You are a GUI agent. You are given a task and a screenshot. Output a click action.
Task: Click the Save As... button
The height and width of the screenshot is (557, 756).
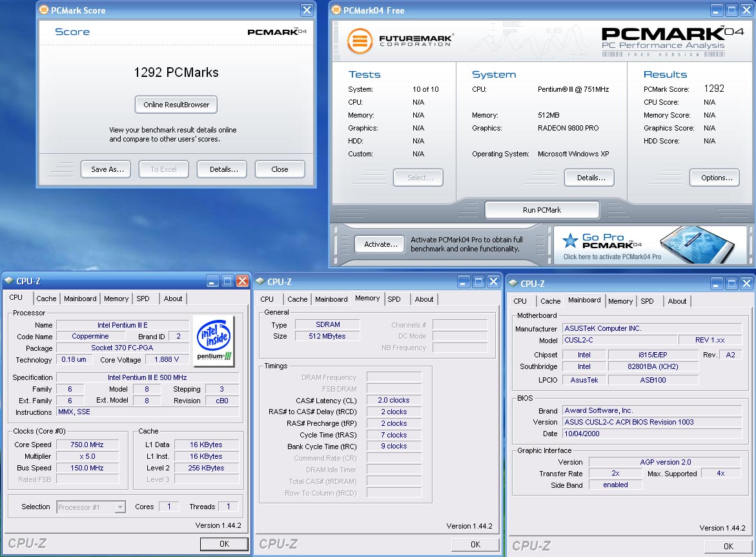point(107,169)
